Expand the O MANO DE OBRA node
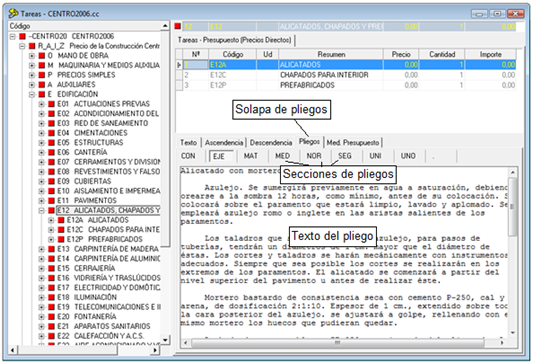This screenshot has height=364, width=533. coord(32,56)
